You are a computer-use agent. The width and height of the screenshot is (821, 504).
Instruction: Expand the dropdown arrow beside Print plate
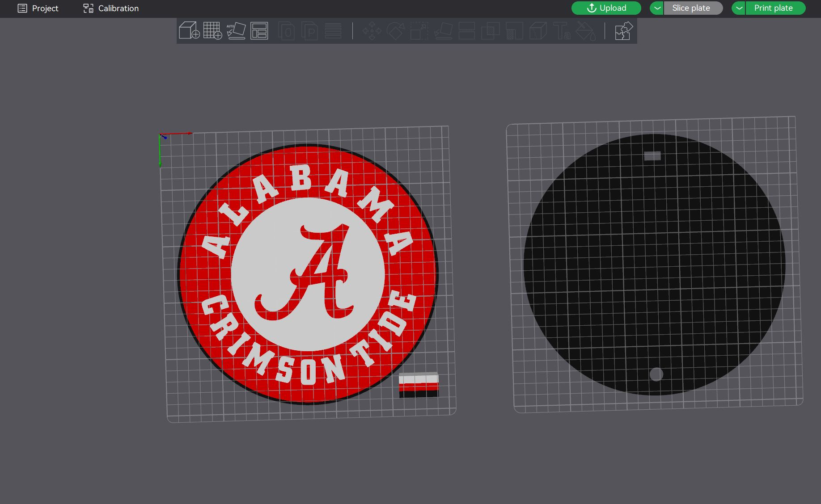(739, 8)
